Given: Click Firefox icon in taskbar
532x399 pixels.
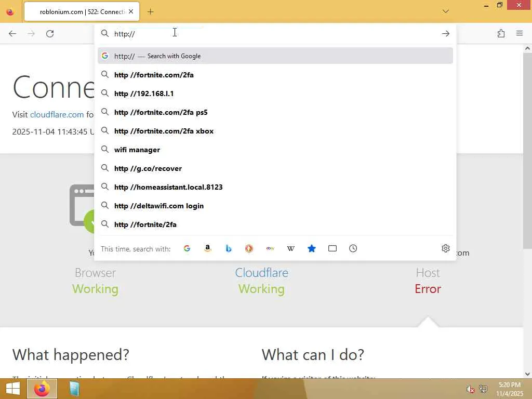Looking at the screenshot, I should point(42,389).
